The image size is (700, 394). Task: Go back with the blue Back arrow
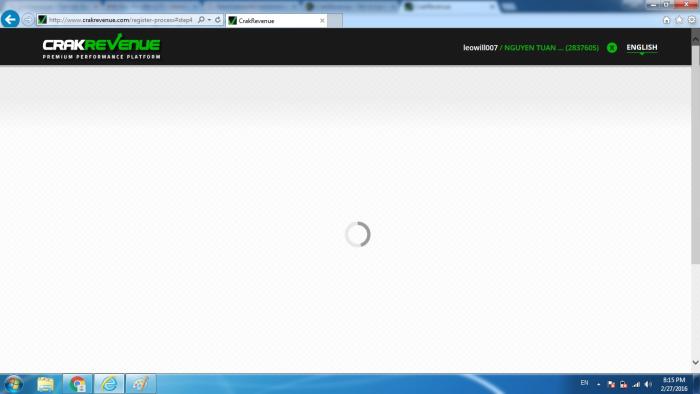10,20
